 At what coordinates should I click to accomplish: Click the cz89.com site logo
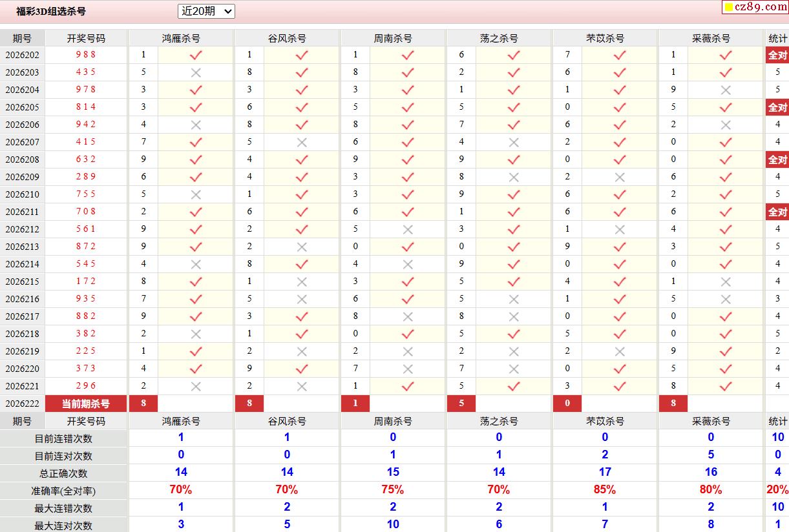point(755,7)
